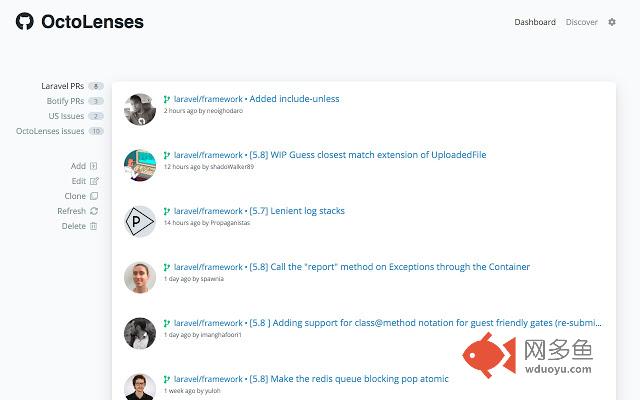Open the Dashboard tab
The width and height of the screenshot is (640, 400).
[x=535, y=22]
